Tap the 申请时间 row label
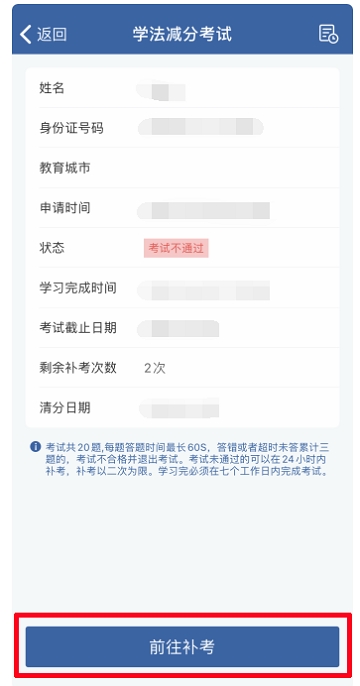 point(65,208)
